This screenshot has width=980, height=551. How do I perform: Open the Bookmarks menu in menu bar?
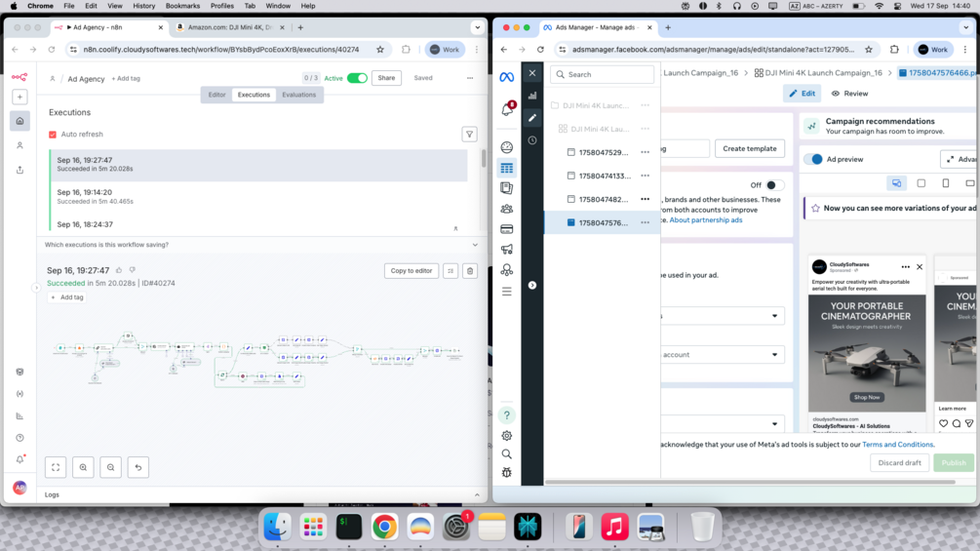(x=182, y=6)
